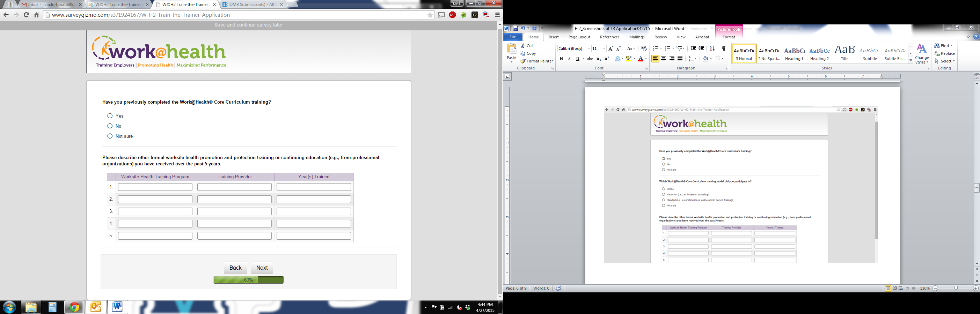Viewport: 980px width, 314px height.
Task: Apply Strikethrough formatting in Word
Action: click(590, 59)
